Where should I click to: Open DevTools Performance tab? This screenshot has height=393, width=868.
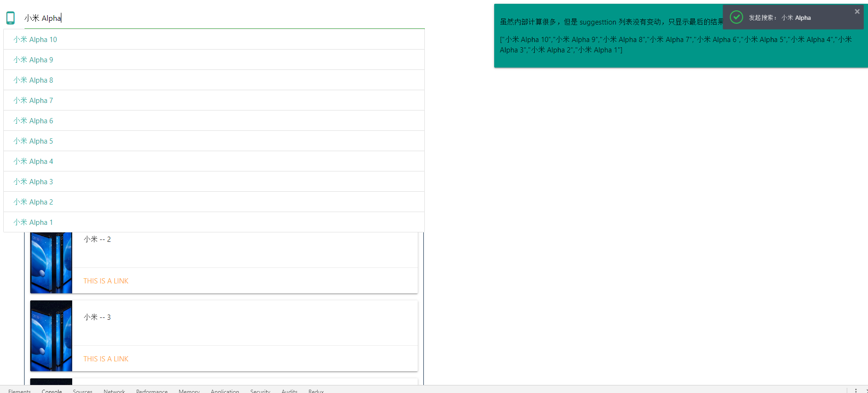point(152,390)
